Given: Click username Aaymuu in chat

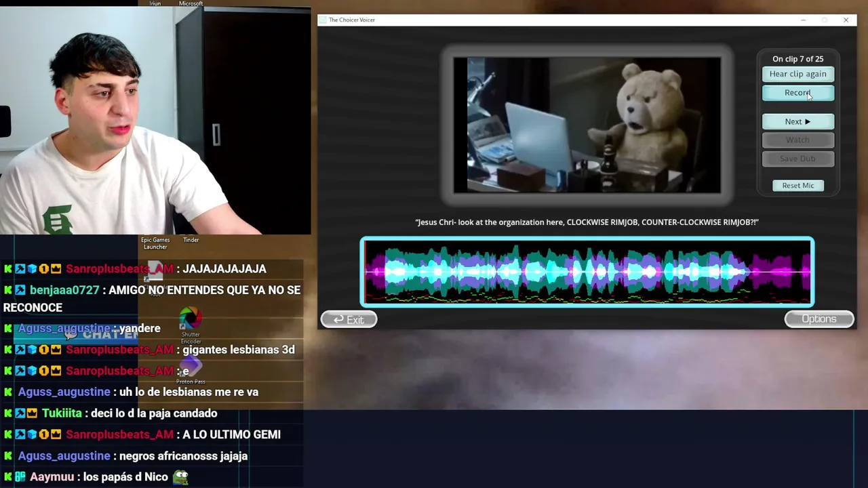Looking at the screenshot, I should (x=52, y=477).
